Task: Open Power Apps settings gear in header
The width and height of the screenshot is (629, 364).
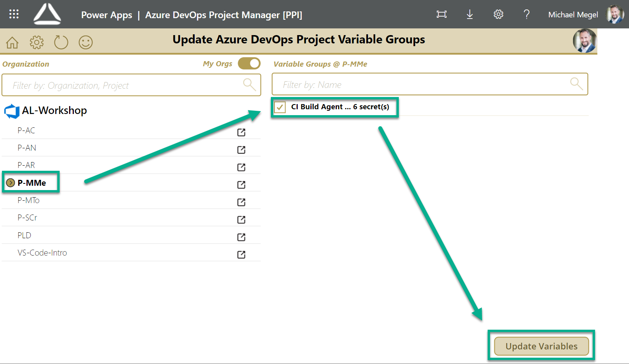Action: [498, 15]
